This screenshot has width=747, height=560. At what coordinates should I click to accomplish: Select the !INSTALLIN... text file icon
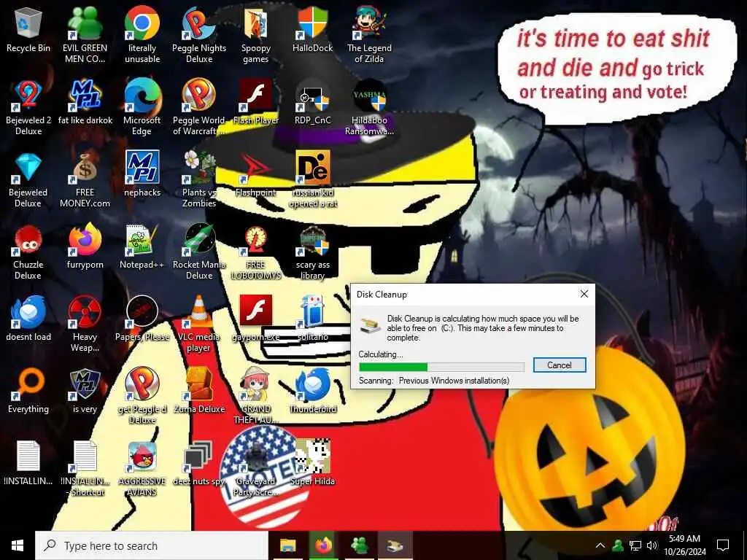(x=28, y=456)
